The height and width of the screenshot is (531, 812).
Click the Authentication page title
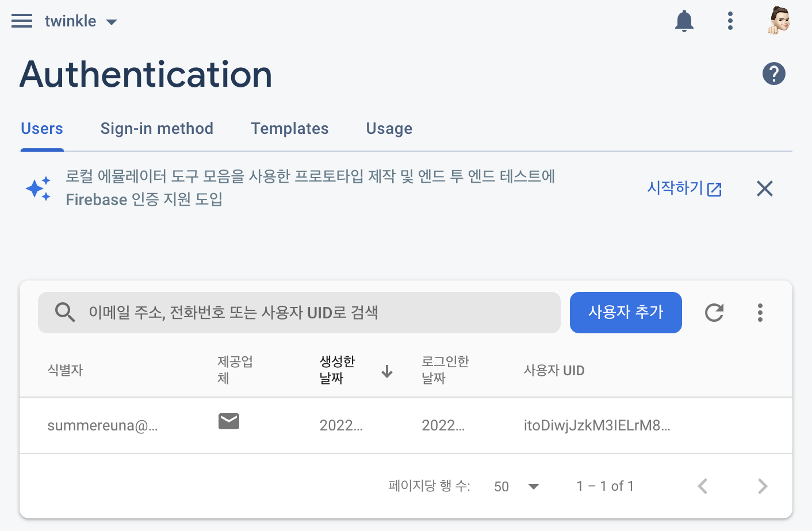[x=146, y=75]
